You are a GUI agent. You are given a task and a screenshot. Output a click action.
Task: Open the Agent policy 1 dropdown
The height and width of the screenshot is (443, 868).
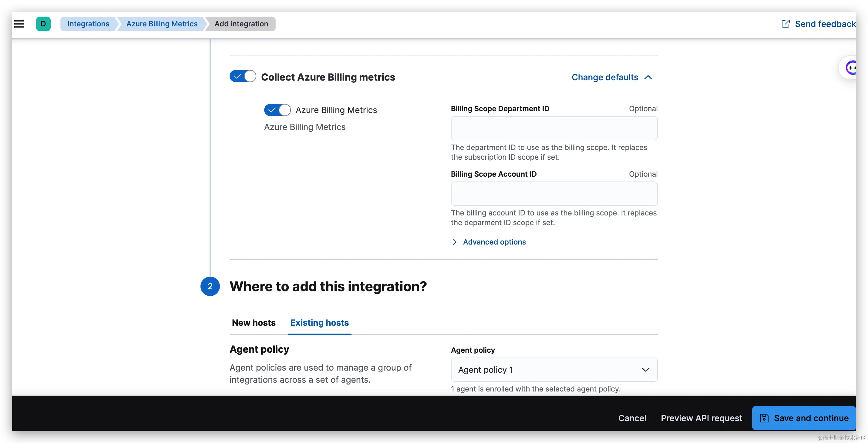554,370
